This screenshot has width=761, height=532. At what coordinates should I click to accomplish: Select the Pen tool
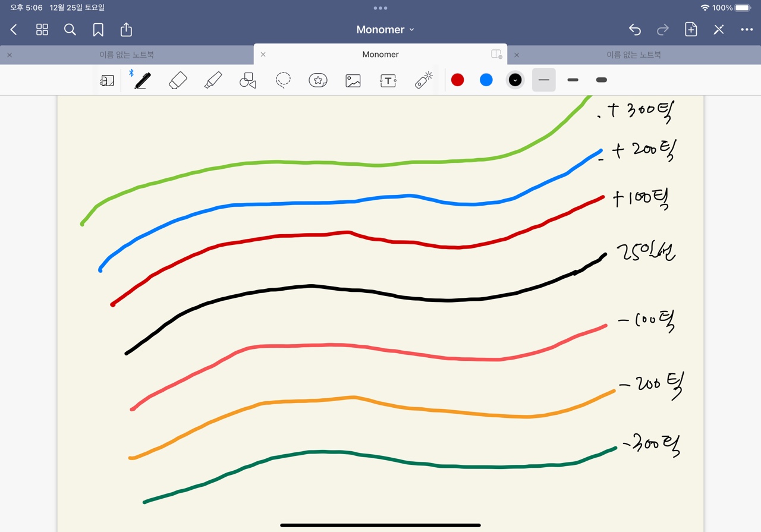tap(142, 80)
